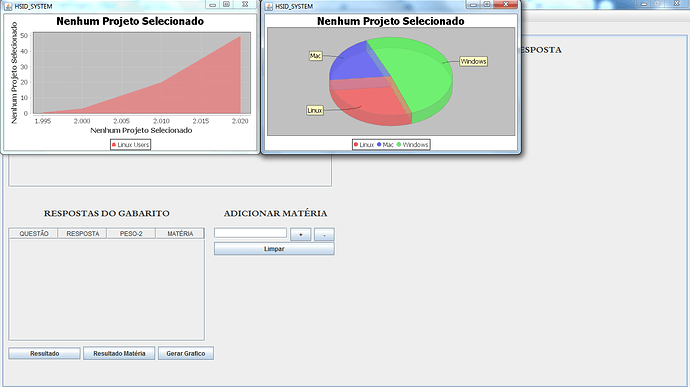Click Java icon of area chart window
The width and height of the screenshot is (690, 387).
8,6
